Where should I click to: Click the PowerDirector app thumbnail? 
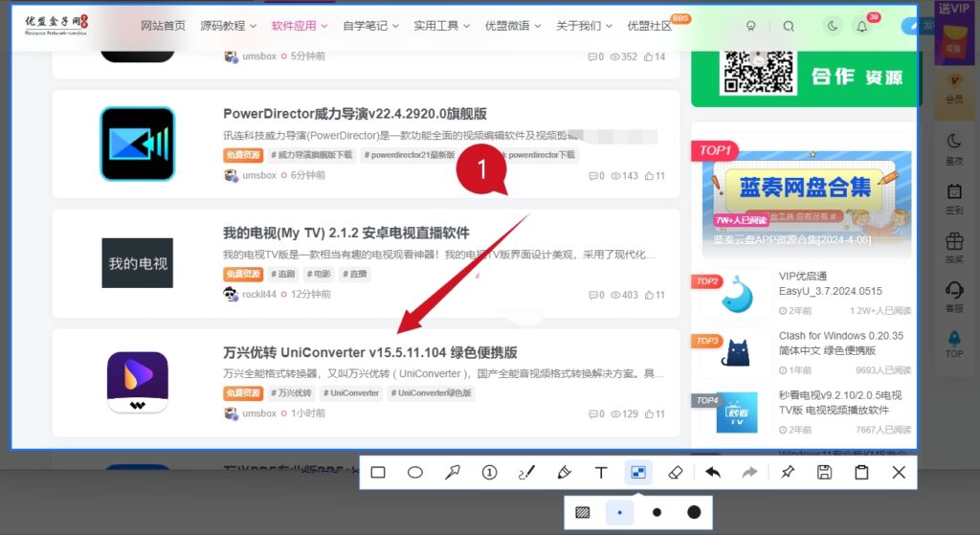click(138, 144)
